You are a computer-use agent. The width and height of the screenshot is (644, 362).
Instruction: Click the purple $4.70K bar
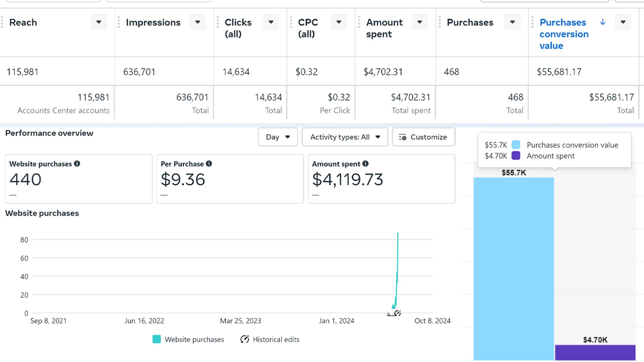click(595, 353)
